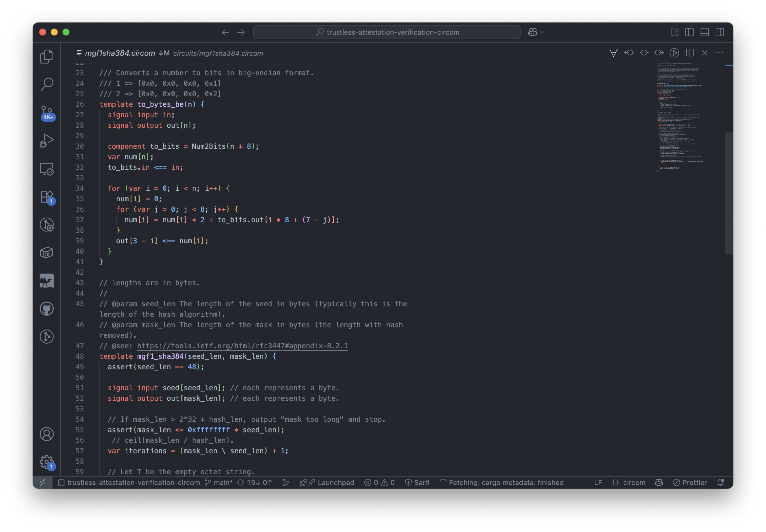The width and height of the screenshot is (766, 532).
Task: Open the editor More Actions ellipsis menu
Action: coord(720,53)
